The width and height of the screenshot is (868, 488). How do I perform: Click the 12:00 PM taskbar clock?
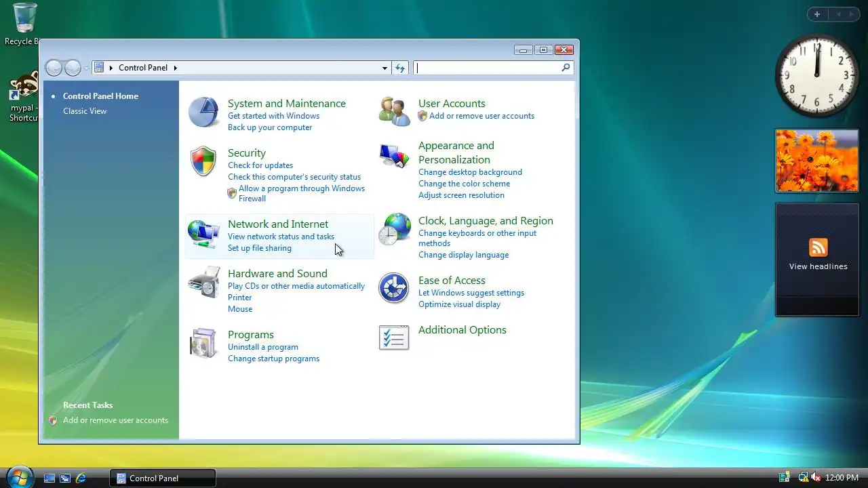tap(842, 478)
